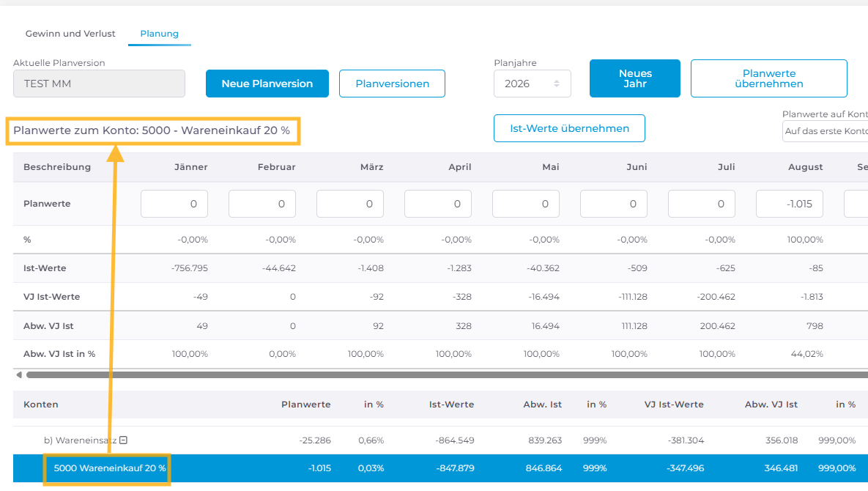Click Planwerte übernehmen button

pos(769,78)
